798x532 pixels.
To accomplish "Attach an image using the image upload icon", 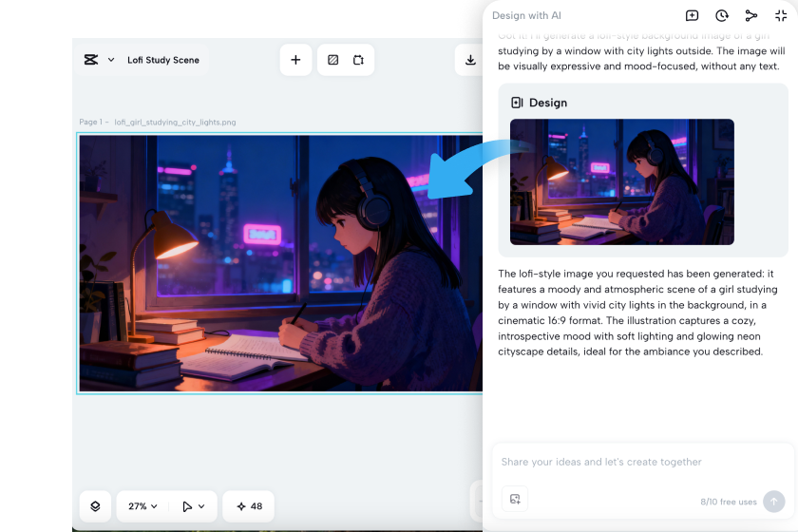I will (x=515, y=499).
